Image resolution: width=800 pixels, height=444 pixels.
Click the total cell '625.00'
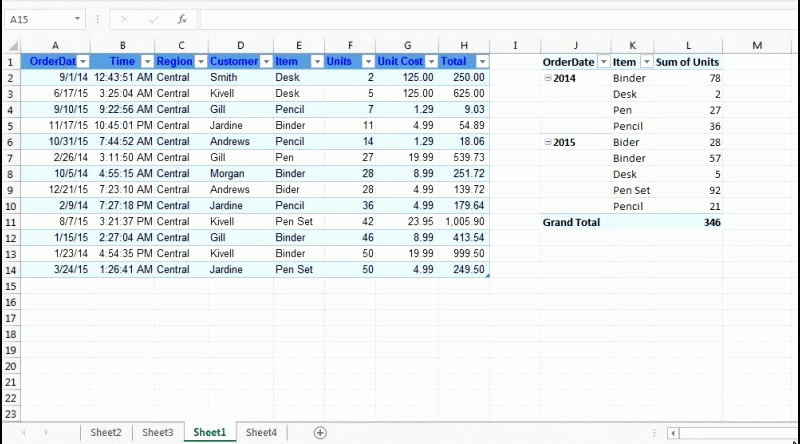(464, 93)
